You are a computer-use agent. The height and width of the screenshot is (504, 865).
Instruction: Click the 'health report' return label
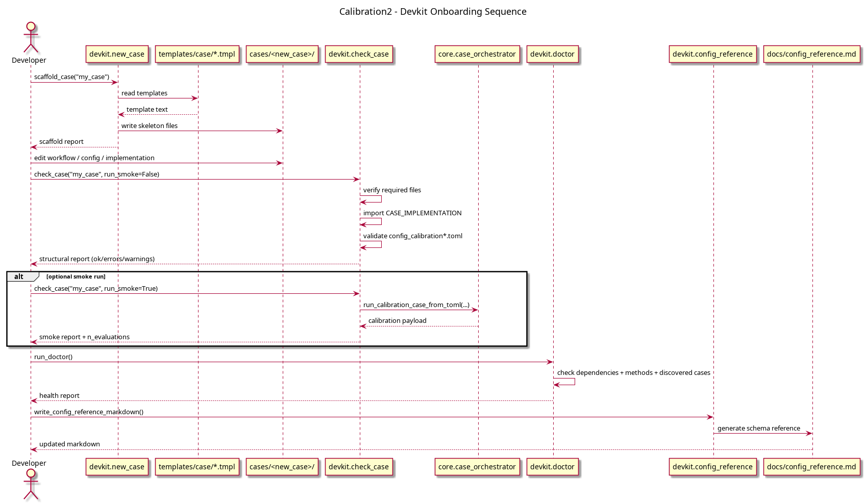pyautogui.click(x=59, y=396)
